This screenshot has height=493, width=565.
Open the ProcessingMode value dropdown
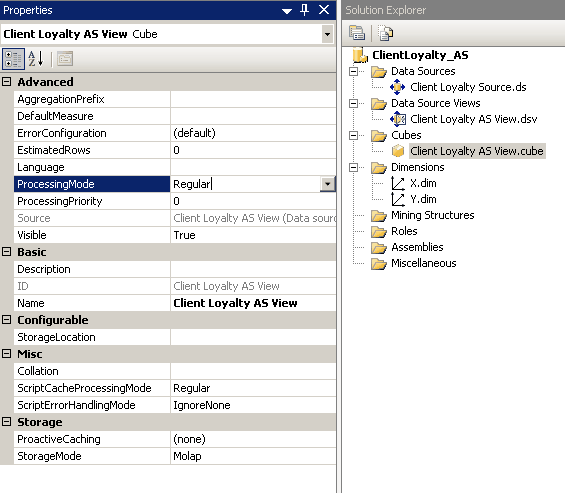pos(327,184)
